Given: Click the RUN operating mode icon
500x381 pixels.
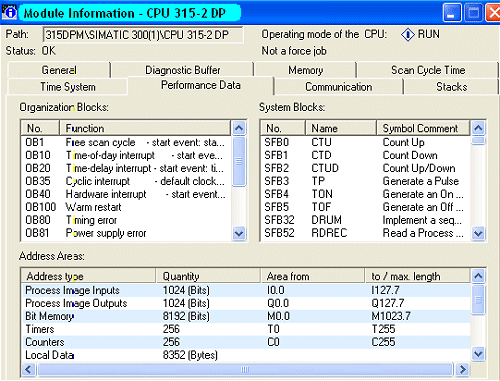Looking at the screenshot, I should 408,34.
